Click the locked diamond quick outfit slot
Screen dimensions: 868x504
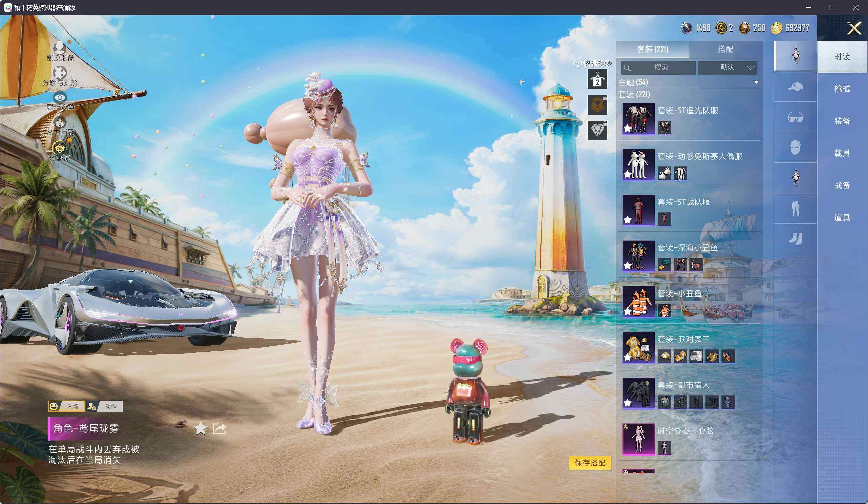pos(597,130)
